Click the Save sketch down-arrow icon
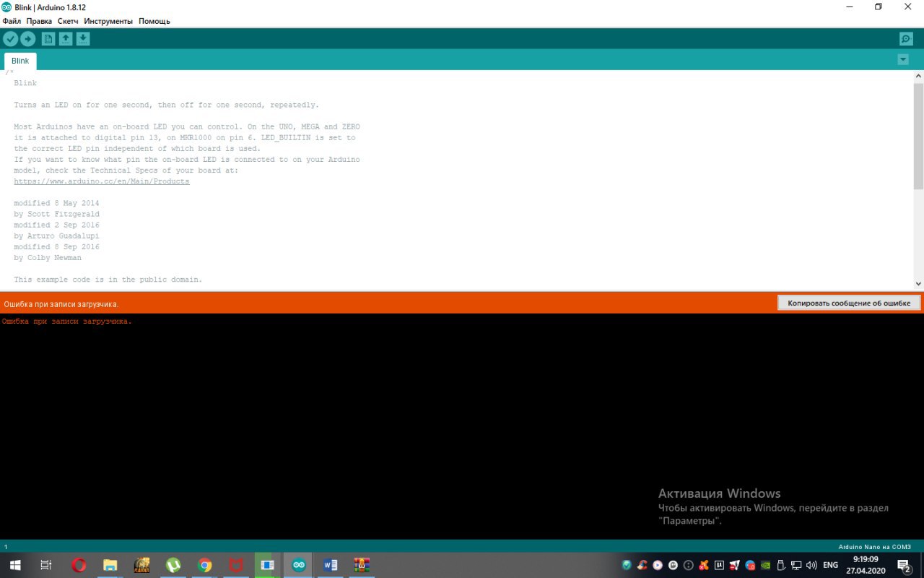The image size is (924, 578). (x=83, y=39)
